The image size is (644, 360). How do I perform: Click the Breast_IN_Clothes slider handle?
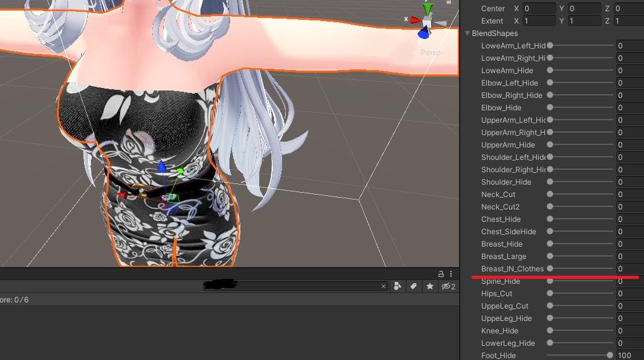pos(550,268)
